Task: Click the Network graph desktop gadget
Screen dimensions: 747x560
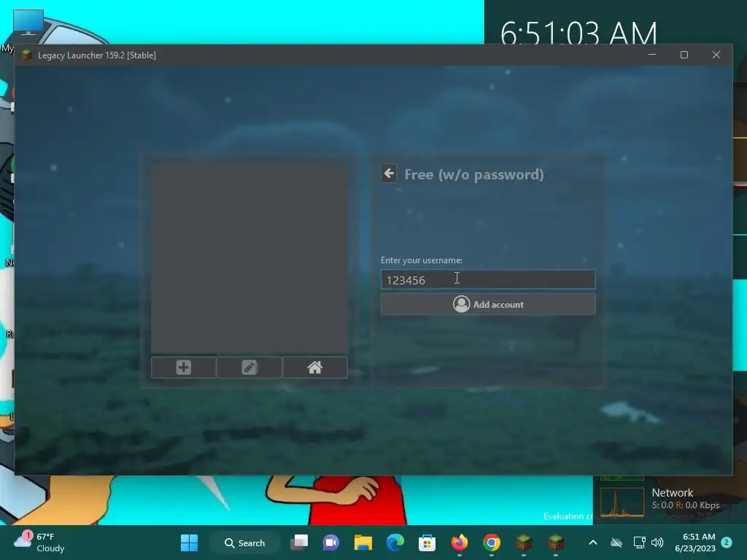Action: click(x=622, y=502)
